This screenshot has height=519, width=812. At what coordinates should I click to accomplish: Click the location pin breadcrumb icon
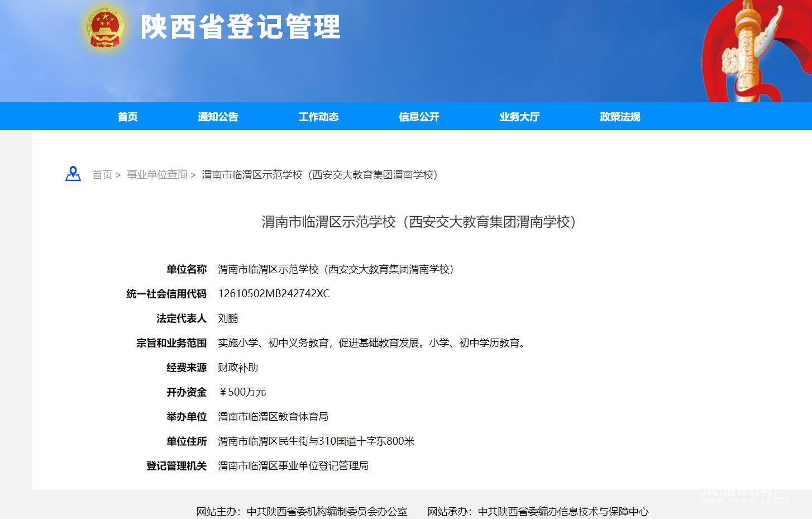(x=73, y=174)
